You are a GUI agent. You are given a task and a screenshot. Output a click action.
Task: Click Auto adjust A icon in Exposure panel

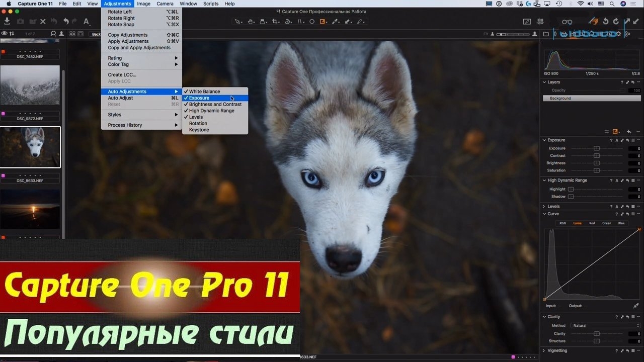click(617, 140)
